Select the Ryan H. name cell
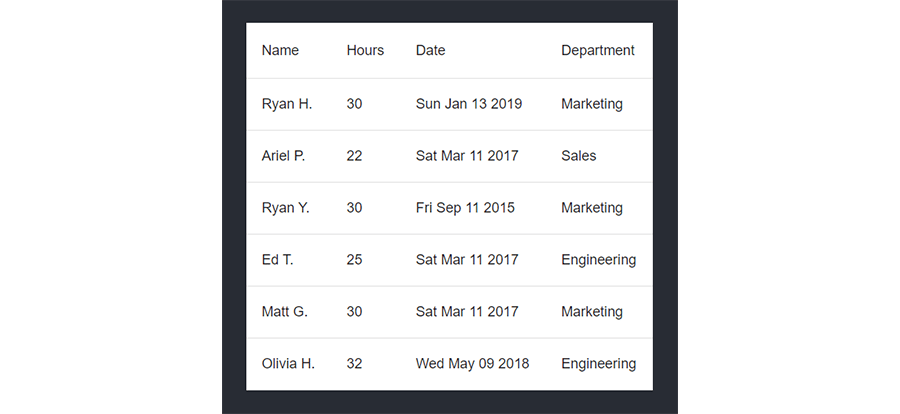Image resolution: width=900 pixels, height=414 pixels. pyautogui.click(x=287, y=104)
